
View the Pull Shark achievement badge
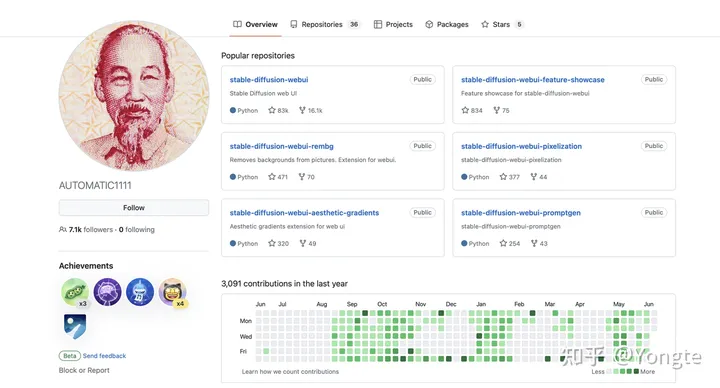(x=140, y=292)
